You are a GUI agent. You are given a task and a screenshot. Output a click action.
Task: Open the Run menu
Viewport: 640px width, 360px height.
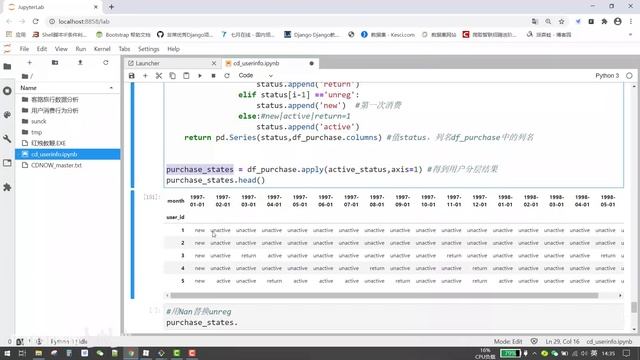(81, 49)
